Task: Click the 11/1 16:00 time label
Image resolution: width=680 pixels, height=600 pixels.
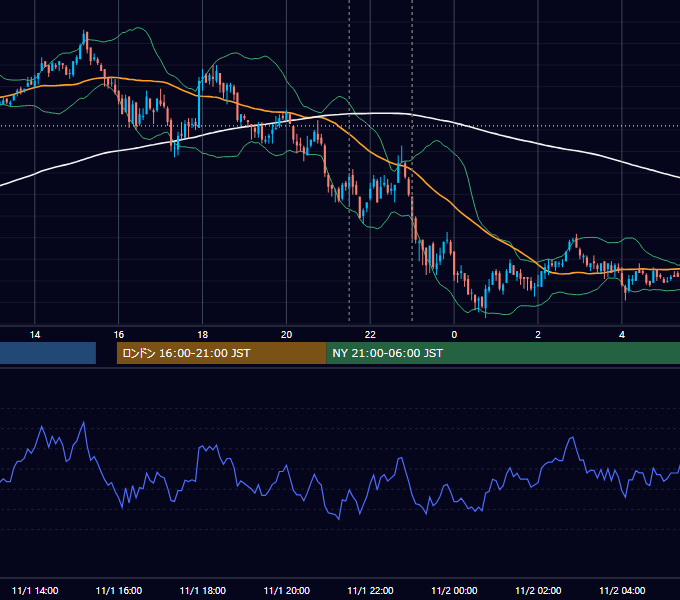Action: (119, 590)
